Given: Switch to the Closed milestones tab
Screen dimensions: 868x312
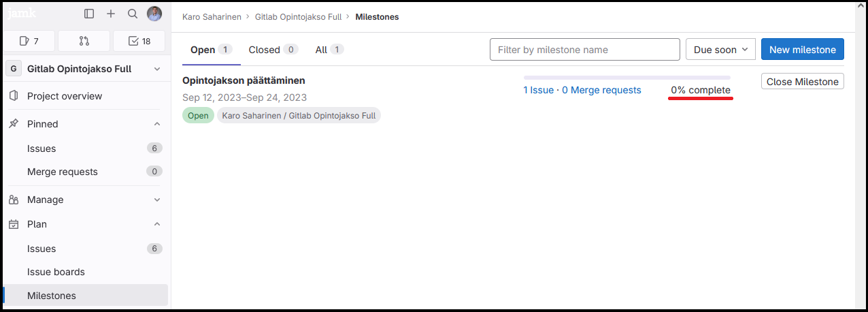Looking at the screenshot, I should tap(272, 50).
